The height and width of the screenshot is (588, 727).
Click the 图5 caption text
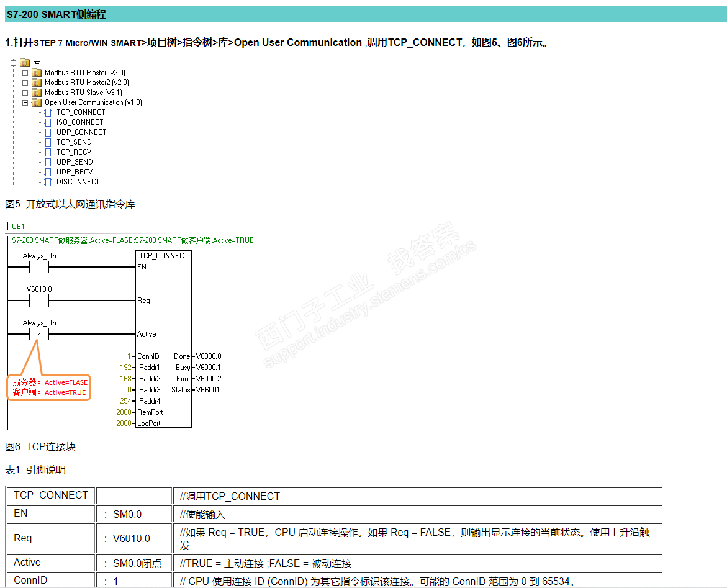pos(70,204)
